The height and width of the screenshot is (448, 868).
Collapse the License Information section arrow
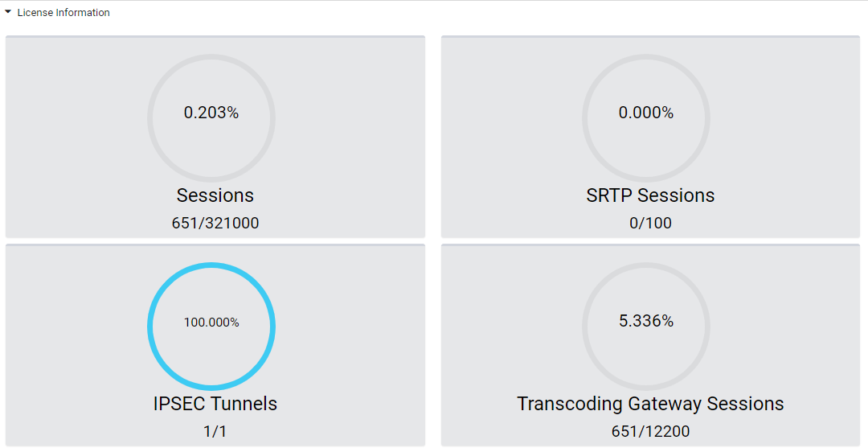(x=8, y=12)
